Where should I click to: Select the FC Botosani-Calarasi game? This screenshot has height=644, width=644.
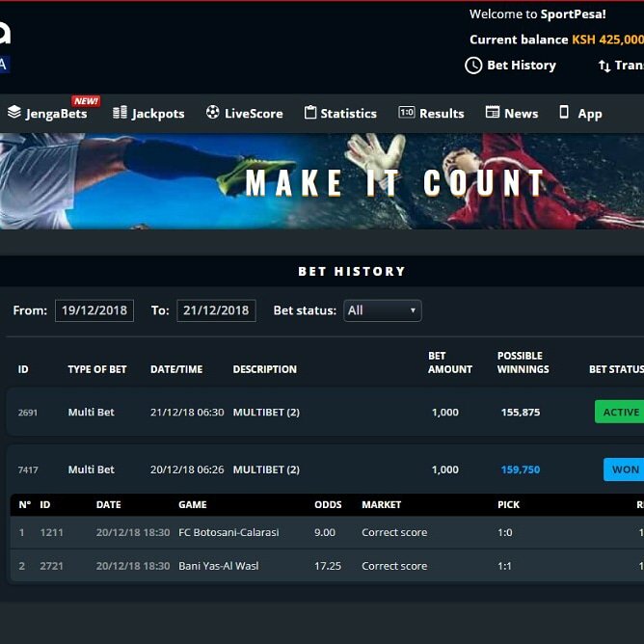click(228, 532)
